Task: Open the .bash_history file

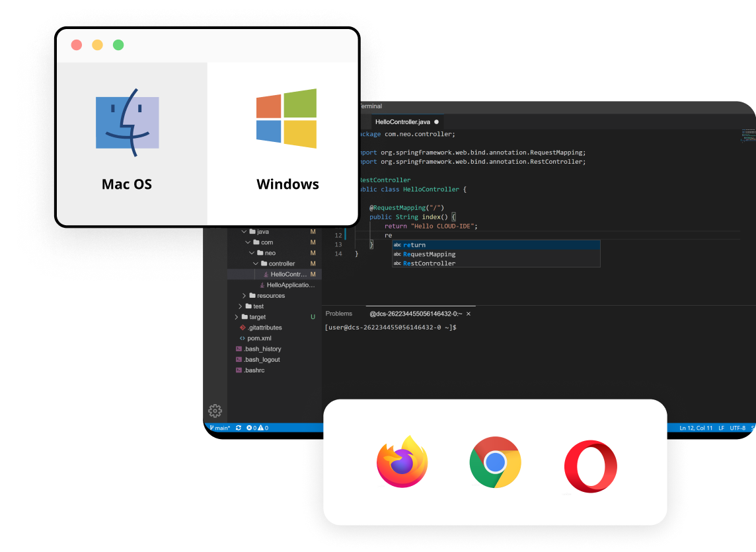Action: [258, 349]
